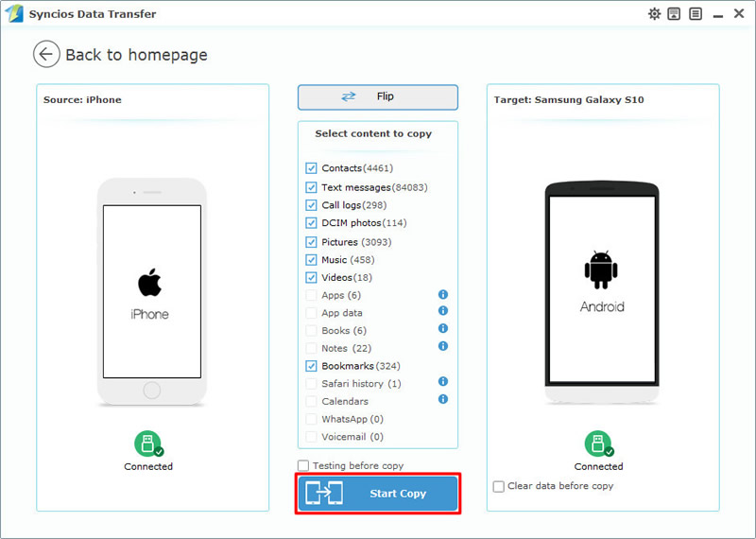Click the Voicemail (0) label
The width and height of the screenshot is (756, 539).
(352, 437)
